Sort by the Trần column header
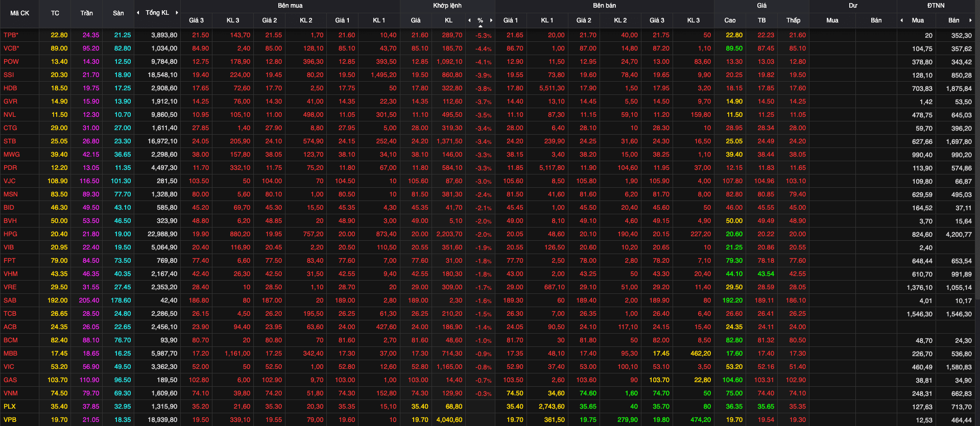 pyautogui.click(x=87, y=13)
